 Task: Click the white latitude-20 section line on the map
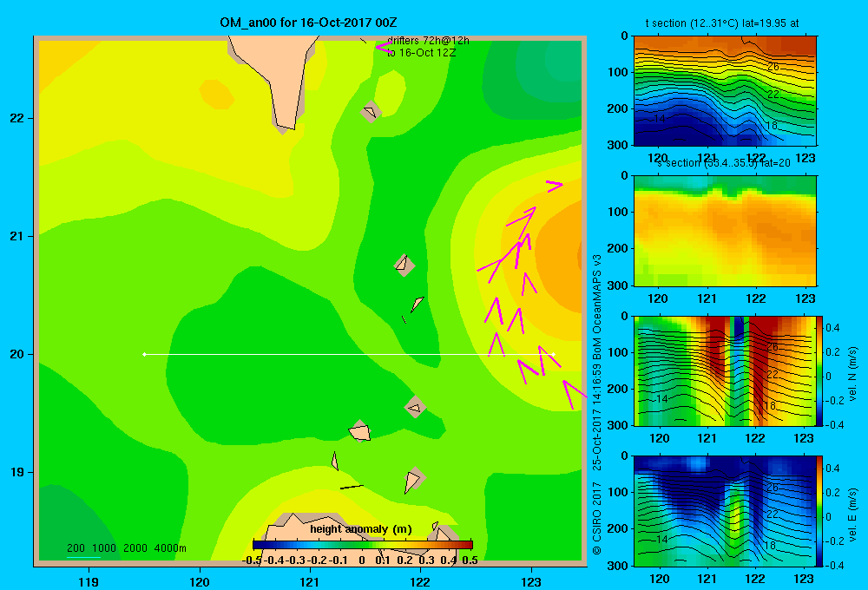[349, 354]
